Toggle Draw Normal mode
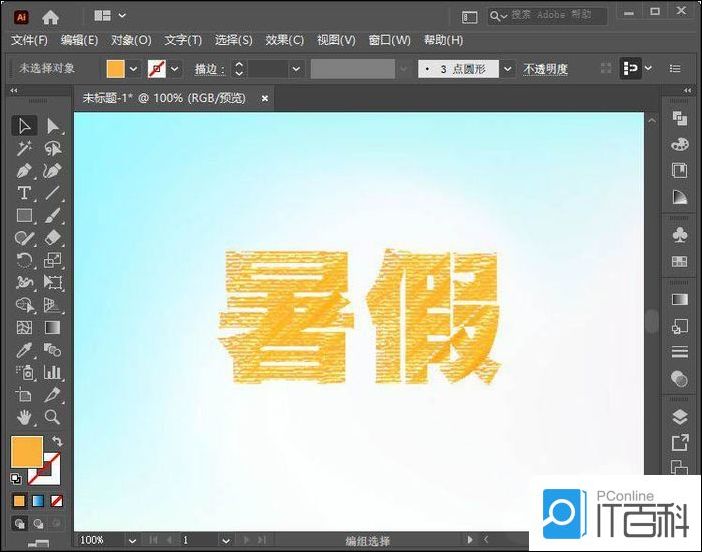This screenshot has width=702, height=552. click(20, 523)
